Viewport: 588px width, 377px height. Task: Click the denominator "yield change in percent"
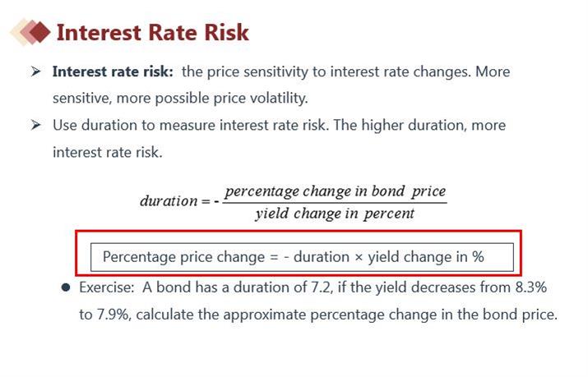coord(334,214)
